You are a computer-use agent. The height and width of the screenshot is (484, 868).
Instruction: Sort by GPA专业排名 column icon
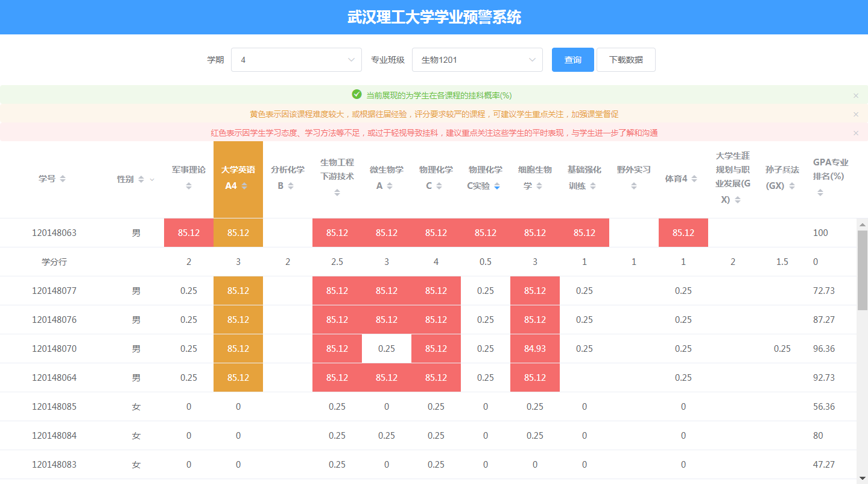click(820, 193)
